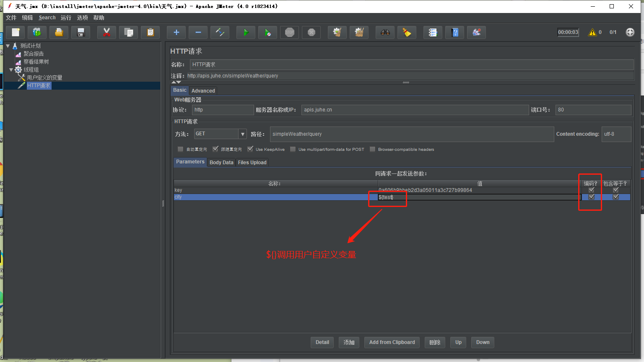Click the yellow warning triangle log icon
The width and height of the screenshot is (644, 362).
coord(592,32)
